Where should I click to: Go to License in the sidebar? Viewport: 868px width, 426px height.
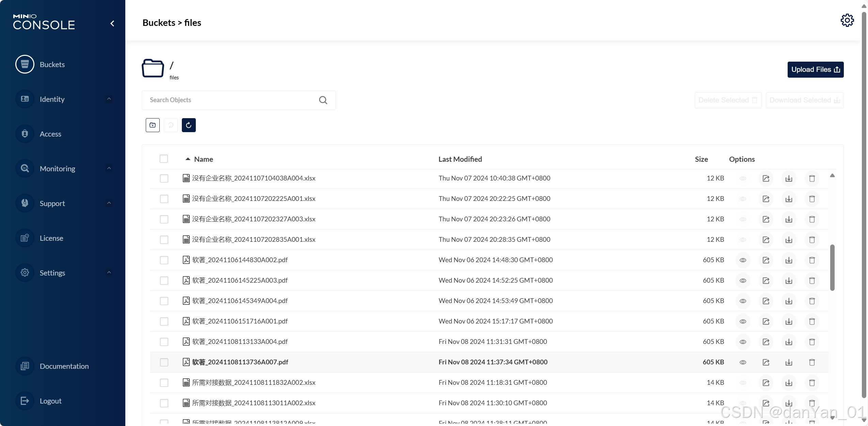pyautogui.click(x=51, y=238)
